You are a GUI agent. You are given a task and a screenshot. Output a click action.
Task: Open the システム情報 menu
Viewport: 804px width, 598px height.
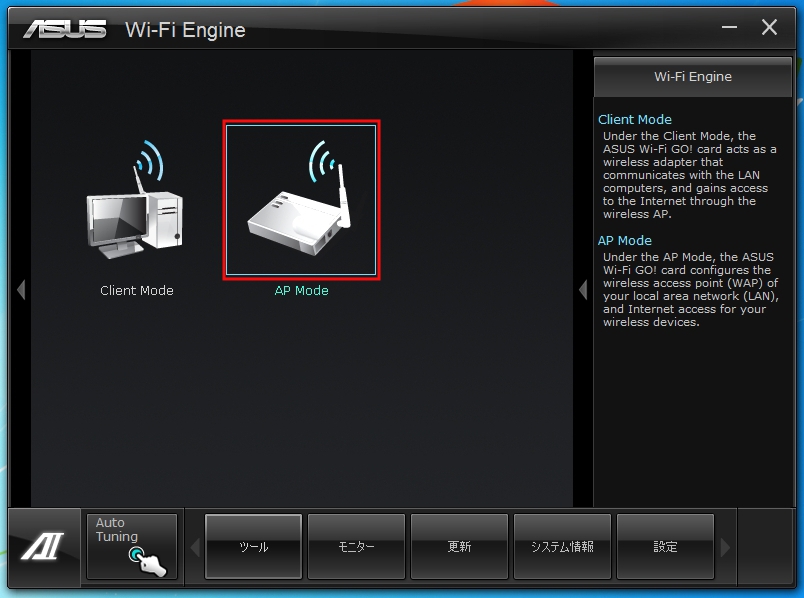coord(562,547)
